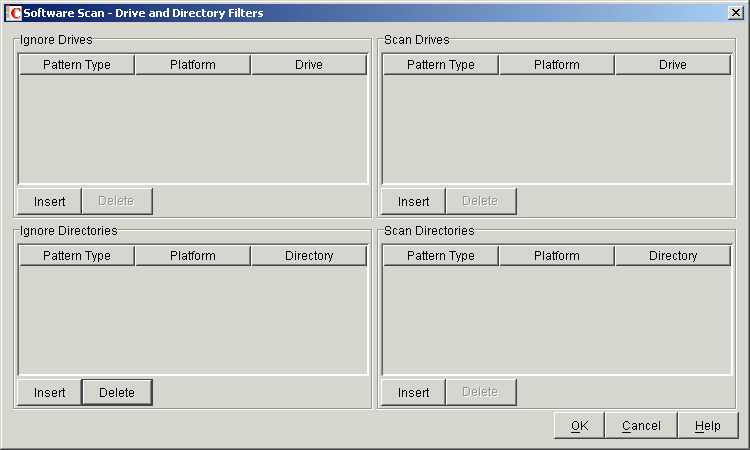The height and width of the screenshot is (450, 750).
Task: Click Directory header in Scan Directories
Action: [x=673, y=255]
